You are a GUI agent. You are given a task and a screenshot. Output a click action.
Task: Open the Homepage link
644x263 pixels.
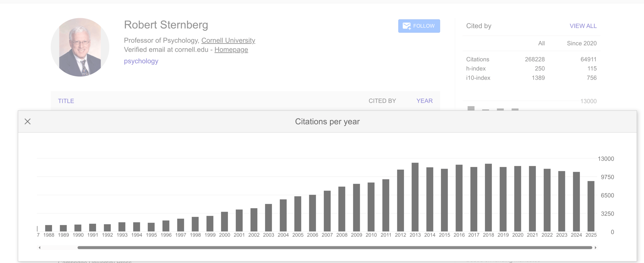(x=231, y=50)
